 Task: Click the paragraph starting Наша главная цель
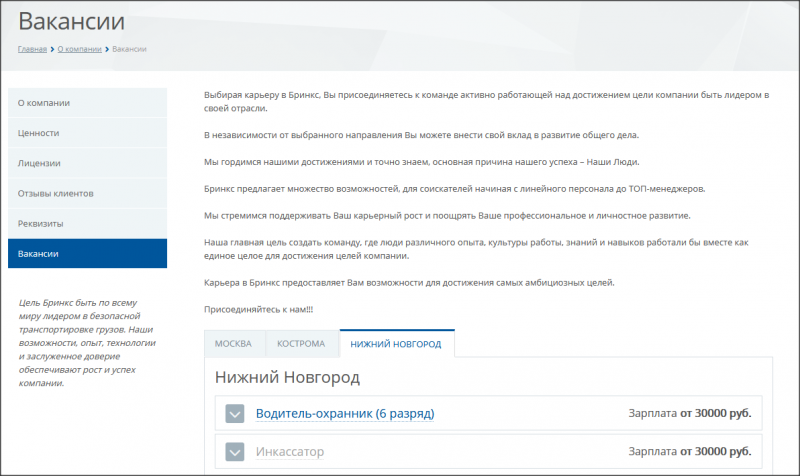point(476,249)
